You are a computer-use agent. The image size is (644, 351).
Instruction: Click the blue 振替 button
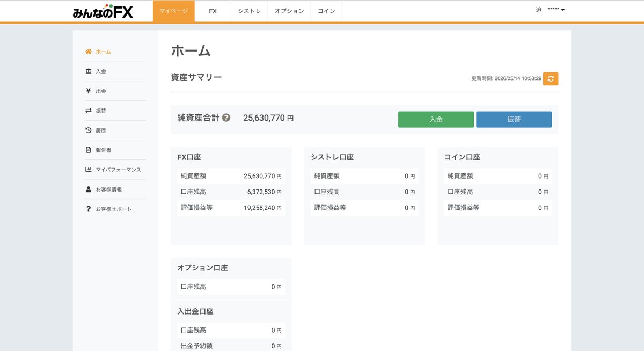(x=514, y=119)
